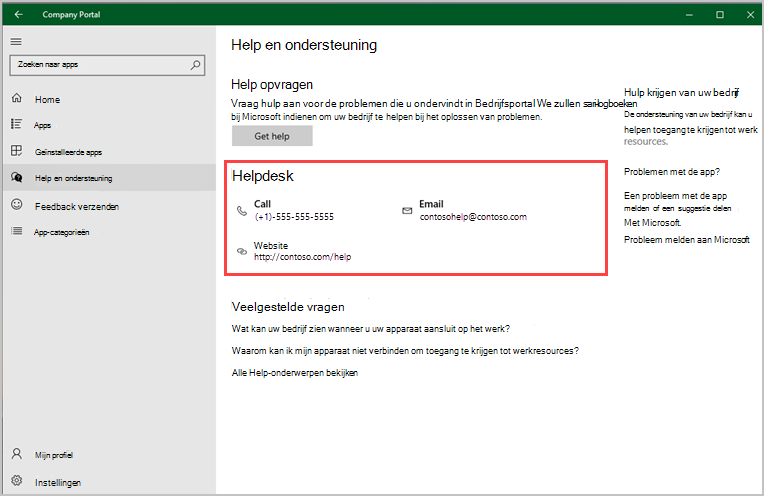
Task: Click the 'Help en ondersteuning' page title
Action: tap(304, 45)
